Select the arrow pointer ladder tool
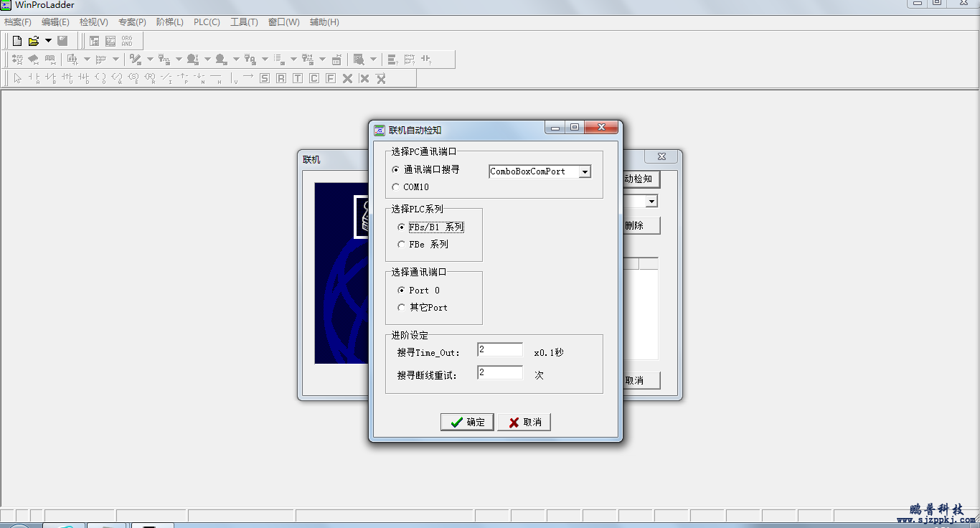Image resolution: width=980 pixels, height=528 pixels. coord(17,78)
